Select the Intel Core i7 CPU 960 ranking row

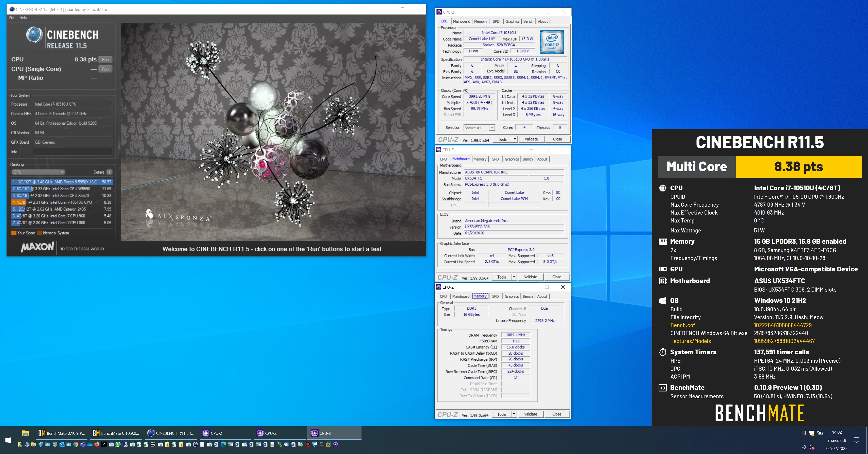click(x=62, y=216)
